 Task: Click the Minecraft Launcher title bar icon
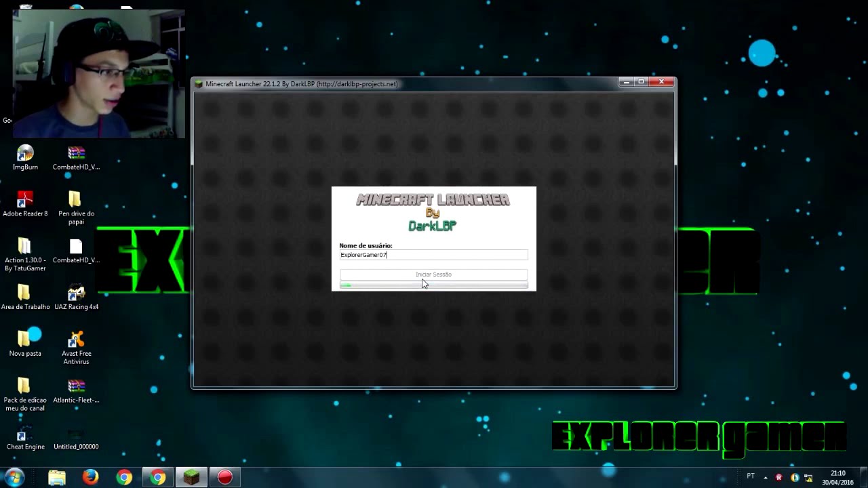tap(199, 84)
